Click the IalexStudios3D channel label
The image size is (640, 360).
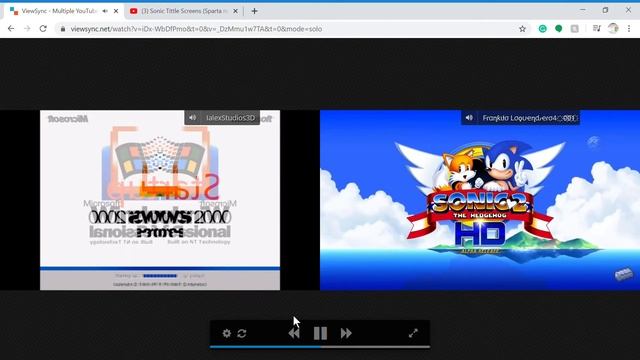pos(230,118)
